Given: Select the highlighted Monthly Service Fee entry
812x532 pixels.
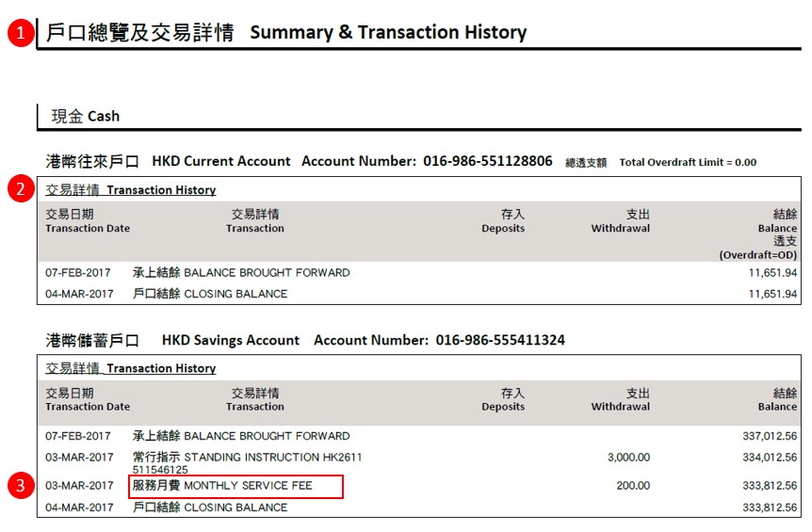Looking at the screenshot, I should point(235,486).
